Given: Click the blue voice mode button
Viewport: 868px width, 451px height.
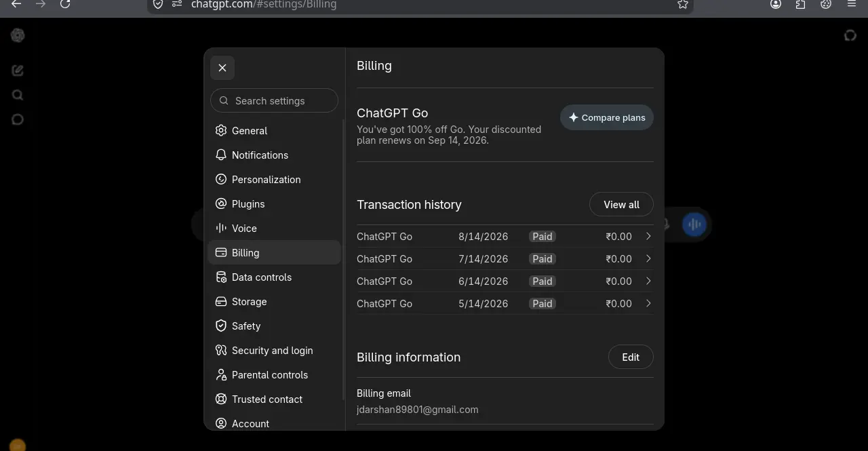Looking at the screenshot, I should coord(694,224).
